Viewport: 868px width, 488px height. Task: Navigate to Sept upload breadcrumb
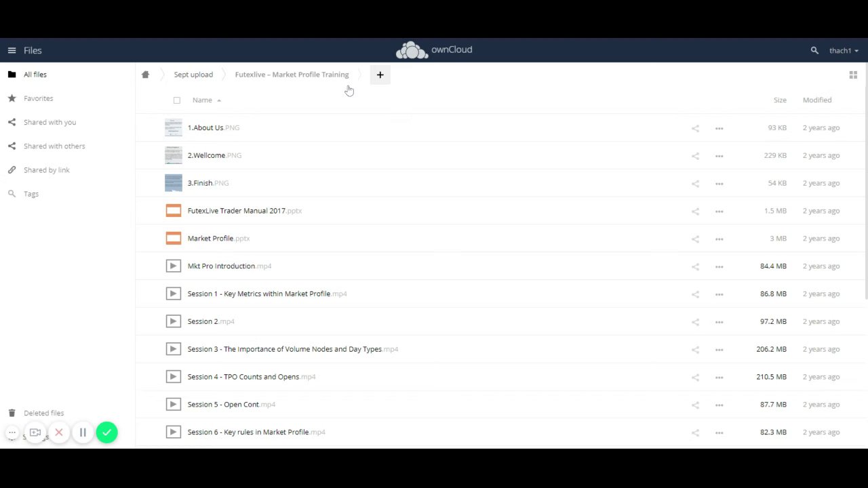[193, 75]
